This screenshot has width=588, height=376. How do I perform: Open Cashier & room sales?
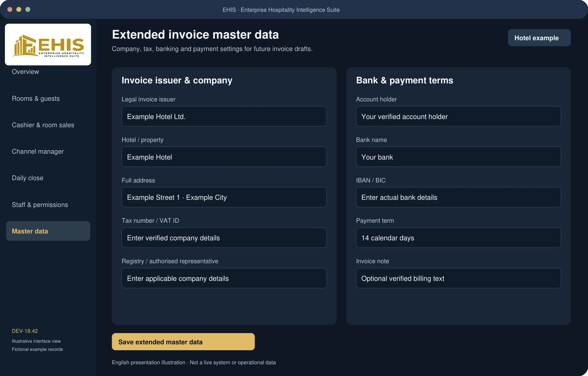(x=43, y=125)
